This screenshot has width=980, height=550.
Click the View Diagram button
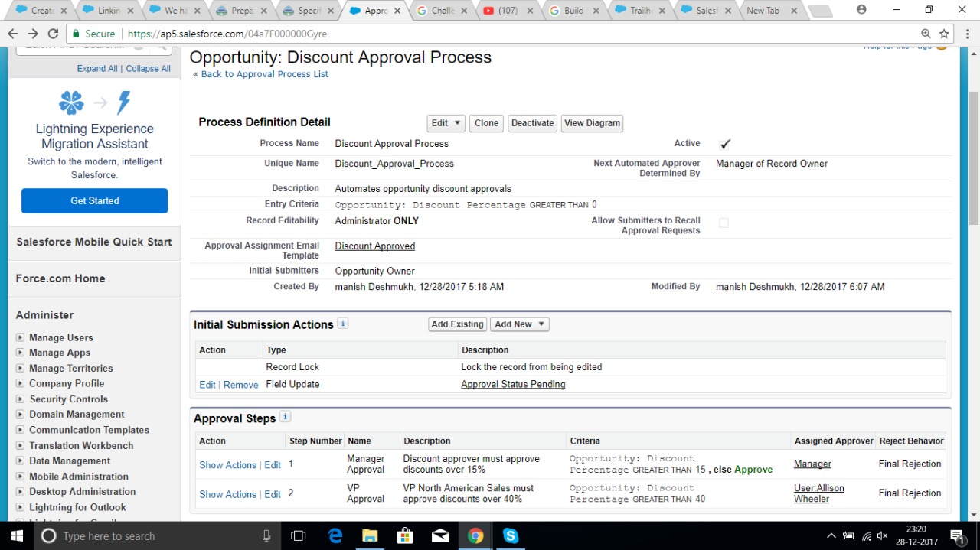592,123
